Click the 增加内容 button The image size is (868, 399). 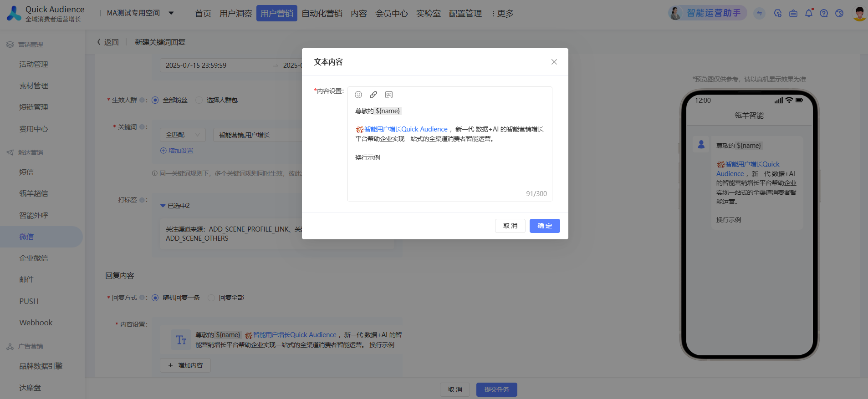pos(185,365)
